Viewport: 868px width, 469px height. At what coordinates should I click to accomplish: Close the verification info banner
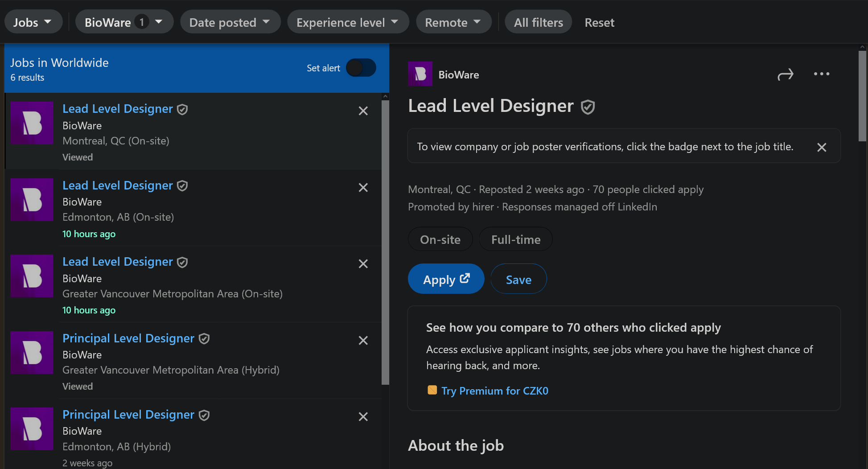(x=822, y=147)
